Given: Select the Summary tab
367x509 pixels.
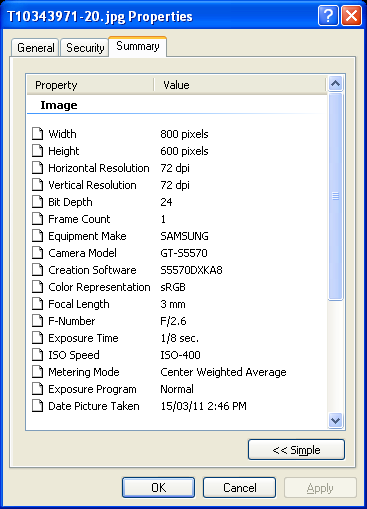Looking at the screenshot, I should coord(138,46).
